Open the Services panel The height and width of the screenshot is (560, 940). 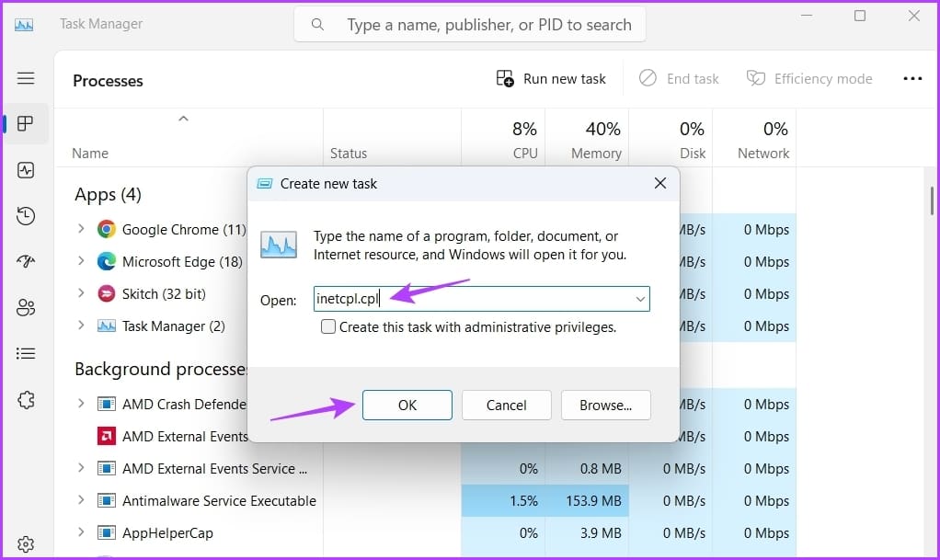tap(26, 398)
